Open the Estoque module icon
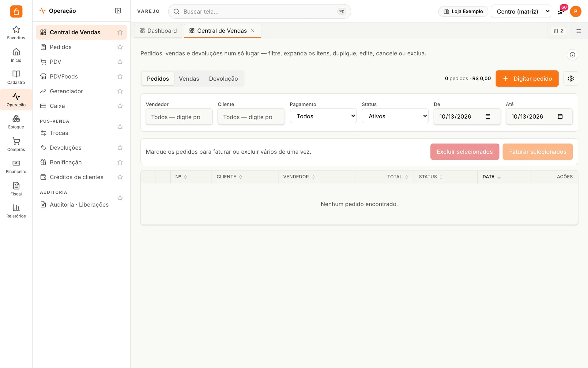 click(x=16, y=122)
